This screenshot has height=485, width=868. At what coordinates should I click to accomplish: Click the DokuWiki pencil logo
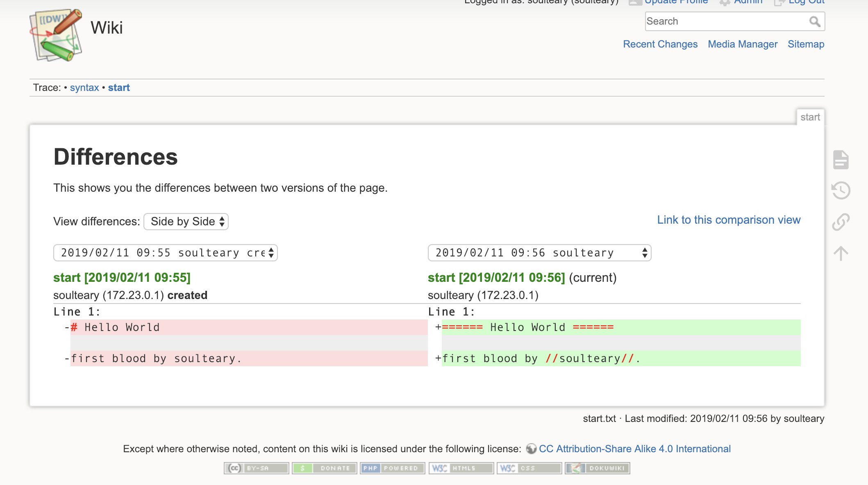point(55,35)
